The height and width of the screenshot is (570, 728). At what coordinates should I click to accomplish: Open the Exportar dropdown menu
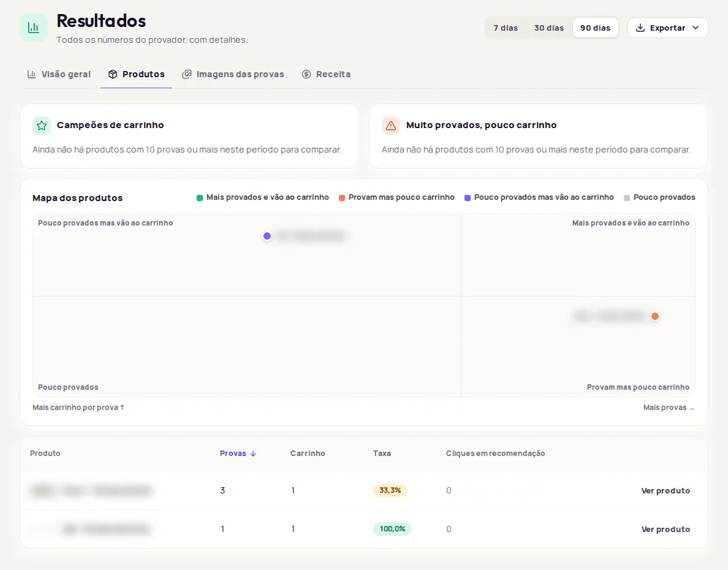pos(668,28)
